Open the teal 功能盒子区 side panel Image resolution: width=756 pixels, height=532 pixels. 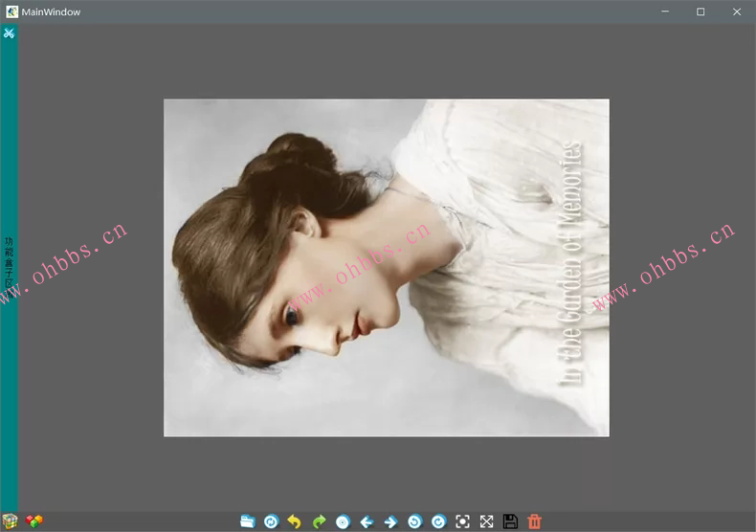[9, 263]
